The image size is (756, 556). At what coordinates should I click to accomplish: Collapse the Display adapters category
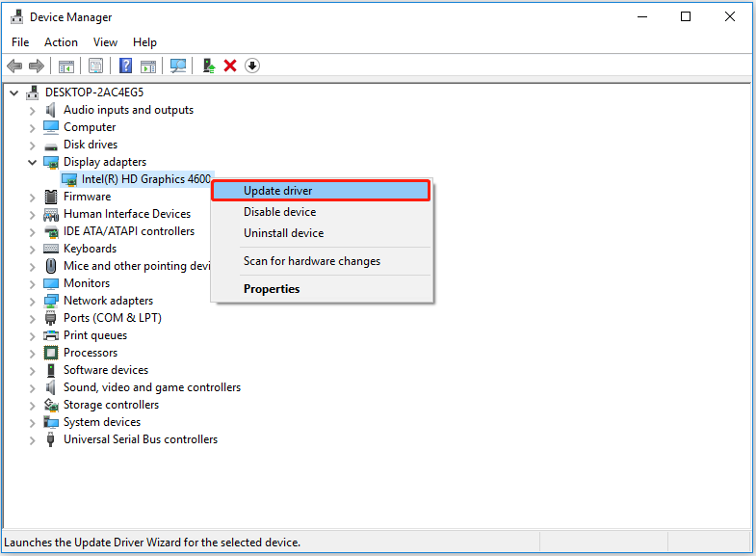32,162
